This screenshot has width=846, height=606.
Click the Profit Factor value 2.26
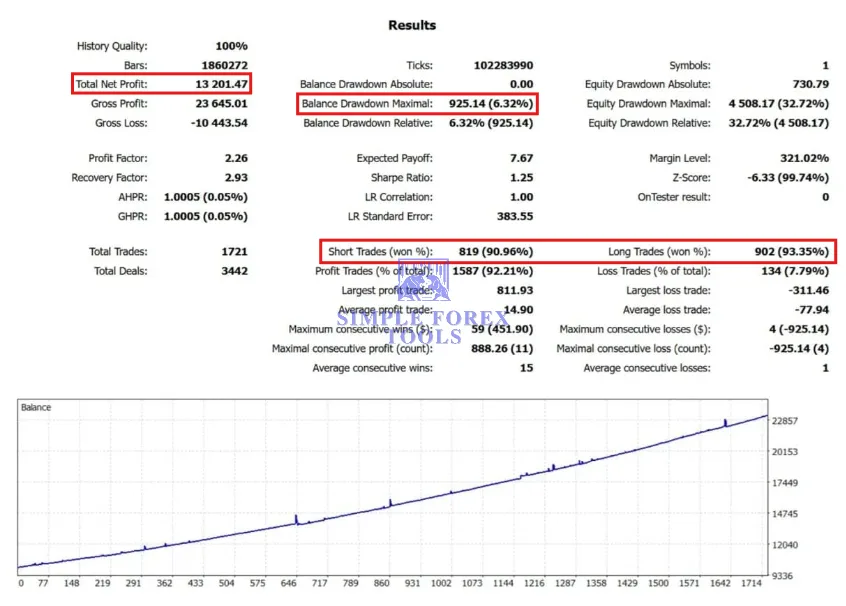[236, 158]
